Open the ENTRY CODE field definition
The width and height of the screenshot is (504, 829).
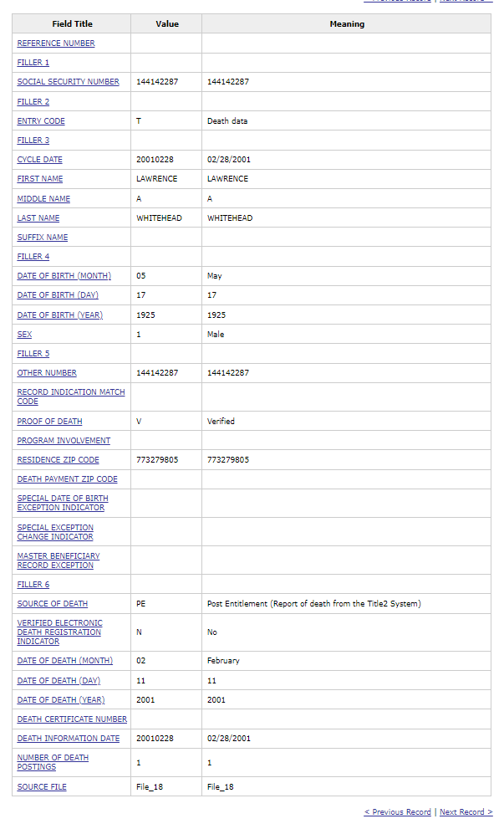41,121
